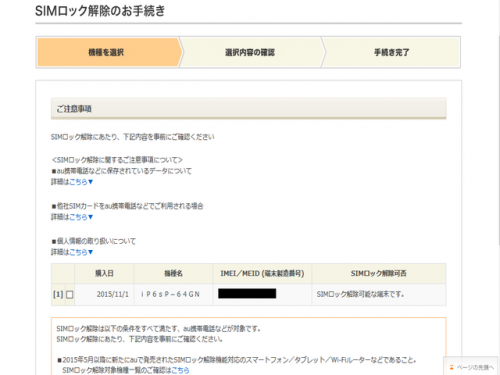Click the 2015年5月以降 condition text line
Viewport: 500px width, 375px height.
click(x=237, y=360)
